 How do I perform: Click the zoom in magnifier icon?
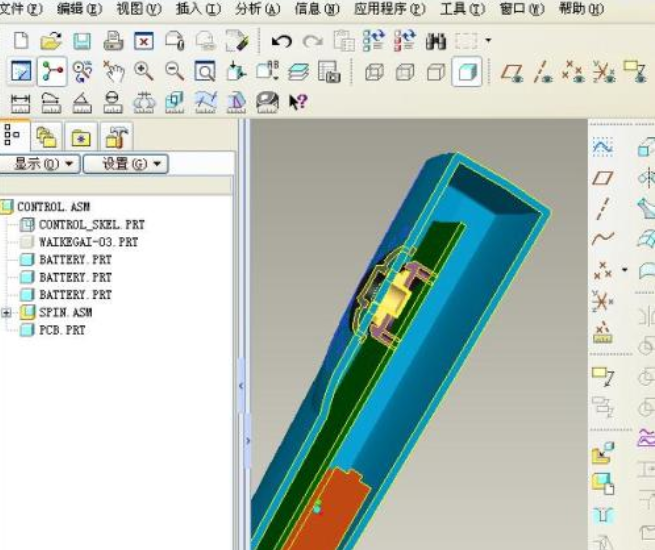point(143,71)
